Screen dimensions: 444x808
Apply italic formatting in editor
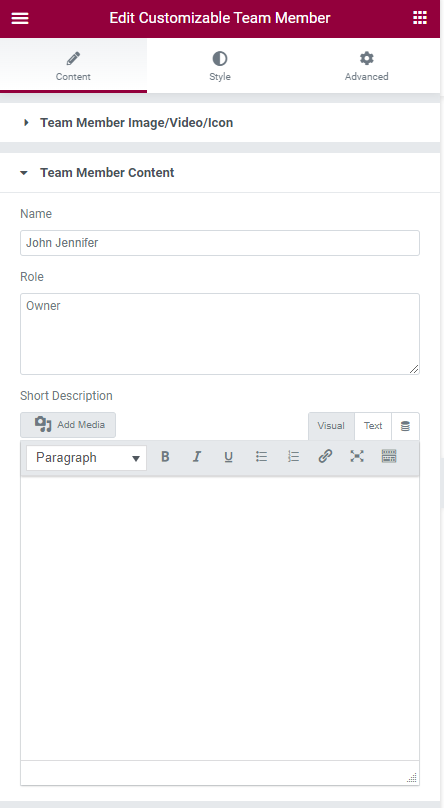coord(197,457)
